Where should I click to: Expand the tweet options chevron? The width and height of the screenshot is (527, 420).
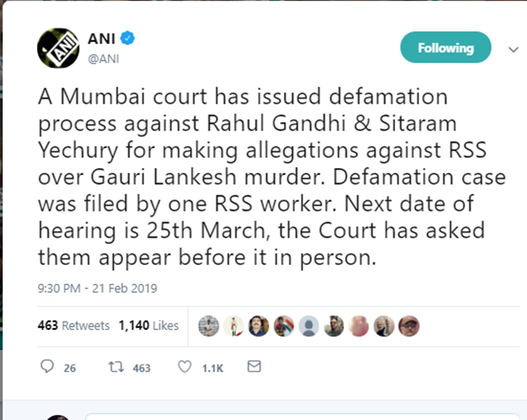[x=513, y=50]
